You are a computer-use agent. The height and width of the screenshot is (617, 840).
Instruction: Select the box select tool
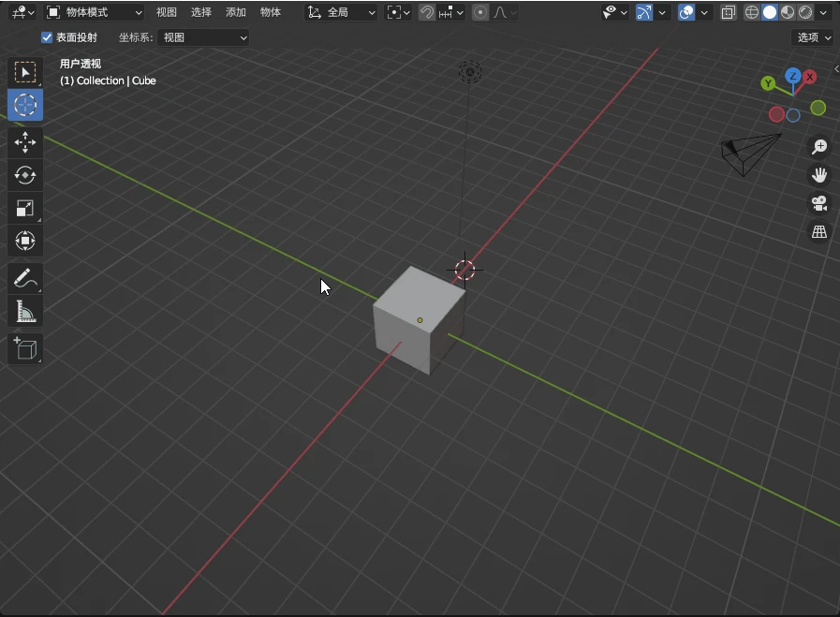[x=24, y=72]
